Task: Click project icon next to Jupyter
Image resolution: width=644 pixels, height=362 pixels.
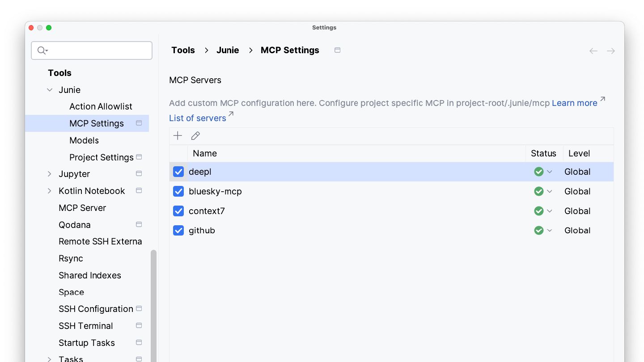Action: (139, 173)
